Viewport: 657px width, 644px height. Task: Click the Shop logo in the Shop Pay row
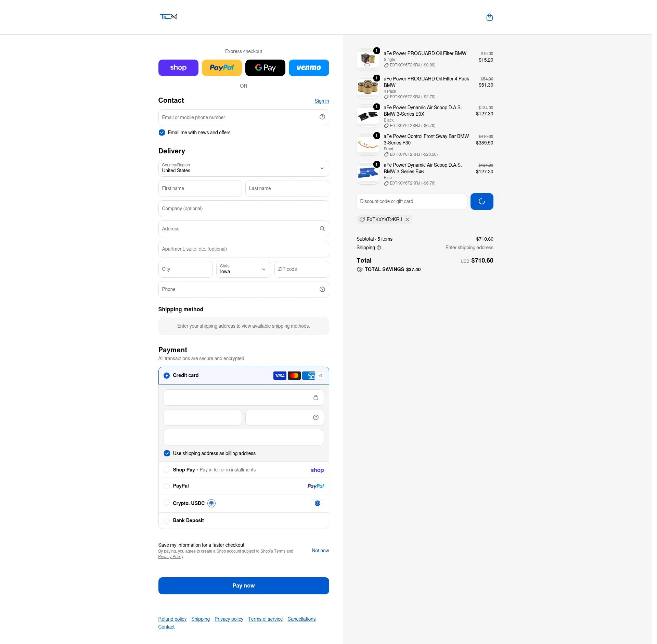pos(317,470)
